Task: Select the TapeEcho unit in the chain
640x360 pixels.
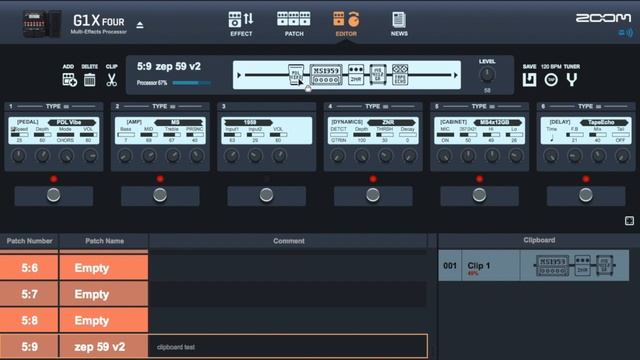Action: pyautogui.click(x=400, y=75)
